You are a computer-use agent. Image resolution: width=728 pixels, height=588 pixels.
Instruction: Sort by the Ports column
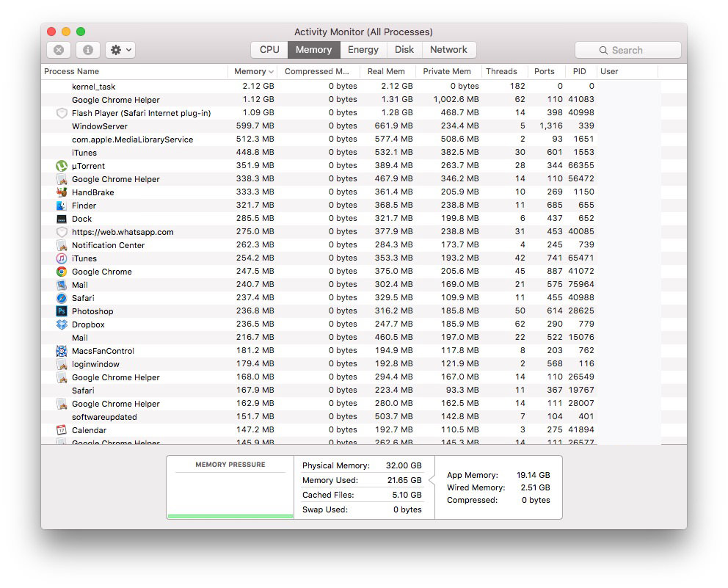[x=547, y=71]
